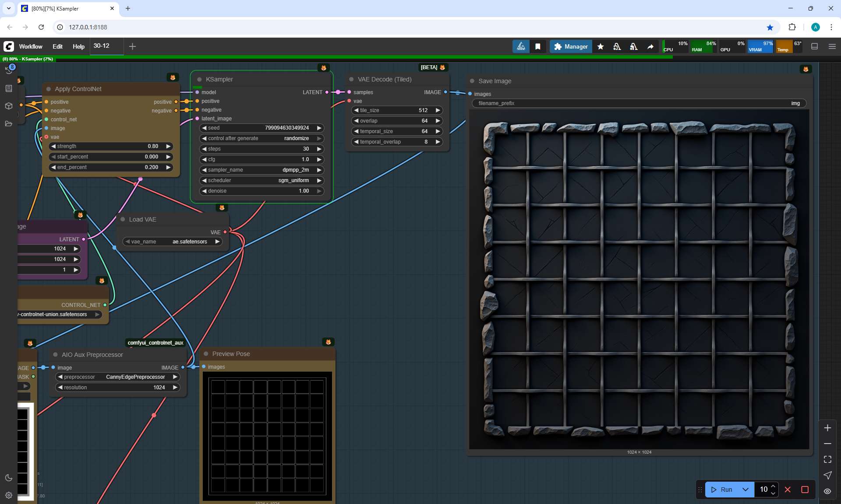Open settings gear in left sidebar
This screenshot has height=504, width=841.
click(9, 495)
